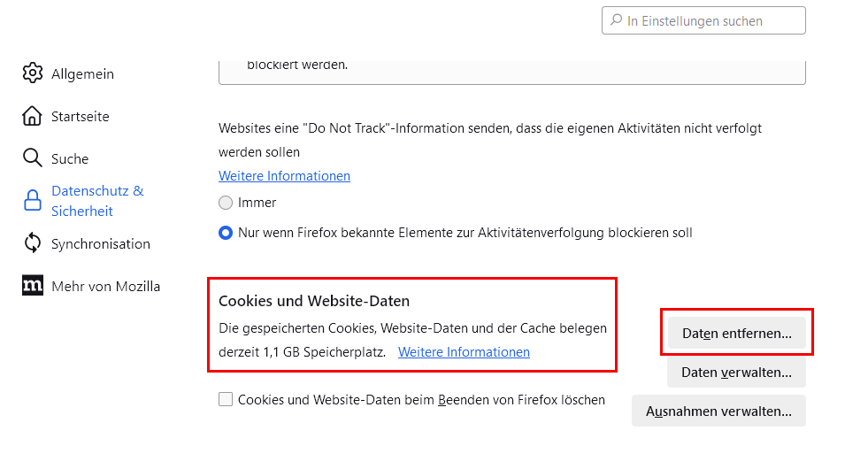Image resolution: width=868 pixels, height=469 pixels.
Task: Click the Allgemein gear icon
Action: (x=33, y=73)
